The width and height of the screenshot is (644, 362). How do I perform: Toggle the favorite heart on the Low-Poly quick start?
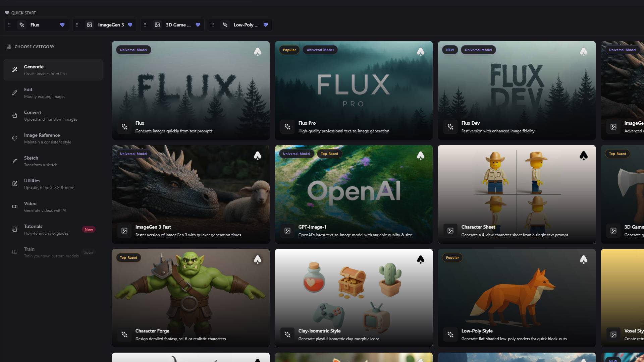click(x=266, y=25)
